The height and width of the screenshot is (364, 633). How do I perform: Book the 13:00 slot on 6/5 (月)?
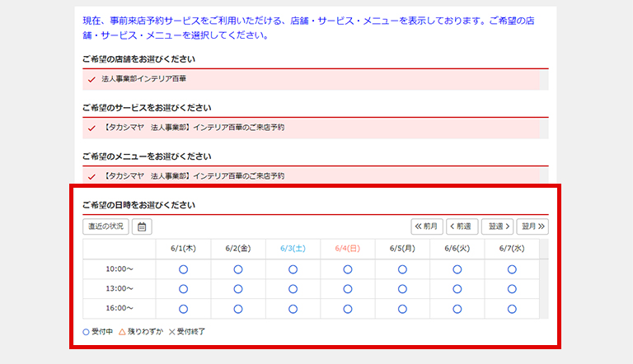(x=402, y=289)
